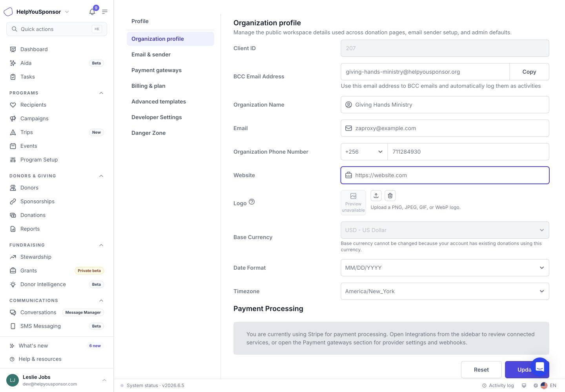
Task: Open the Date Format dropdown
Action: [445, 268]
